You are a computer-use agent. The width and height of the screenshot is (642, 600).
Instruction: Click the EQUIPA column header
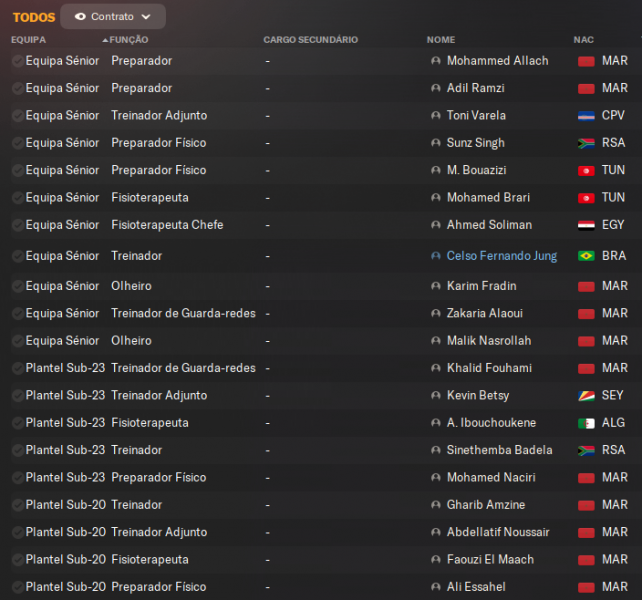[x=28, y=40]
